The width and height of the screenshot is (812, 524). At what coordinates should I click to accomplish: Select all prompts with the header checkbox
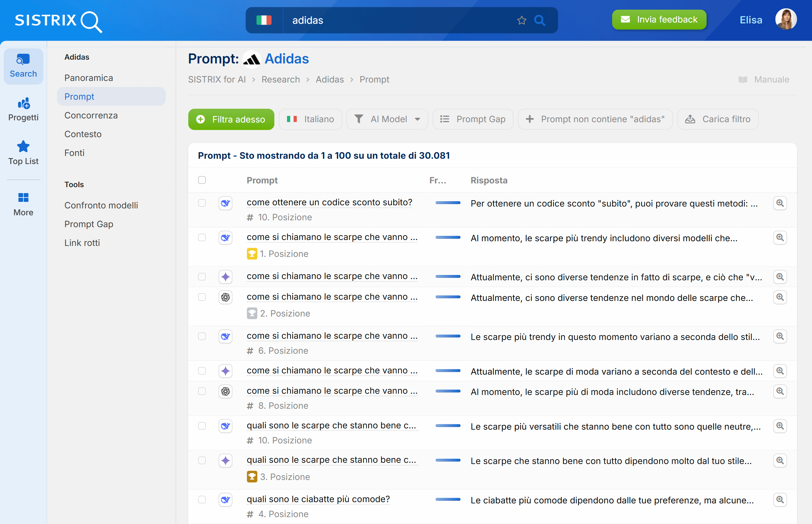pos(202,180)
